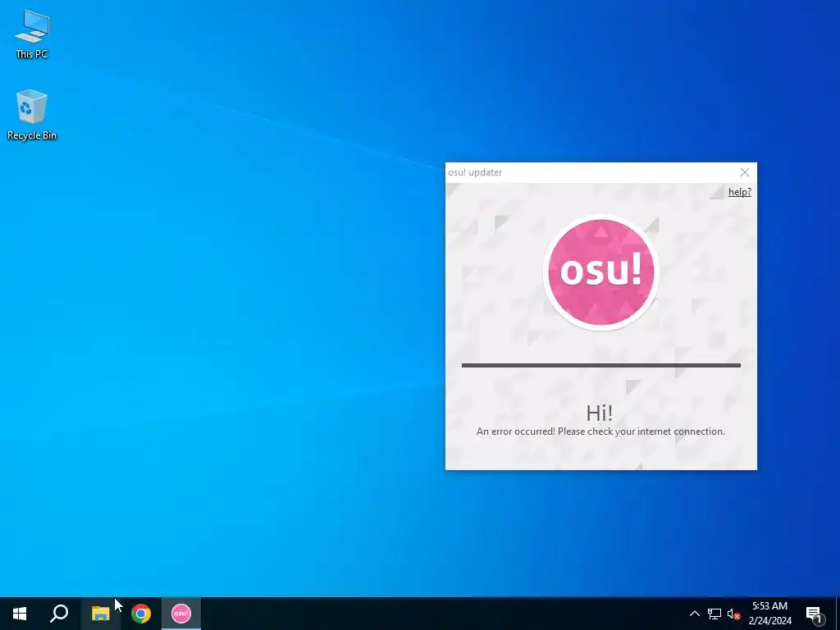Select the Recycle Bin desktop icon
This screenshot has height=630, width=840.
32,115
